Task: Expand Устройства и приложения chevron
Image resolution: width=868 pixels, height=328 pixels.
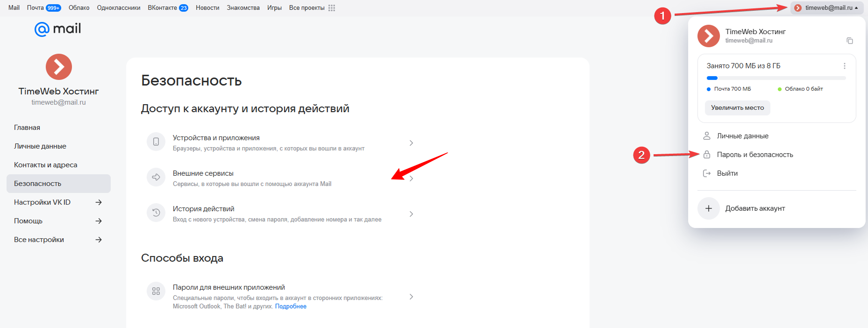Action: pos(411,143)
